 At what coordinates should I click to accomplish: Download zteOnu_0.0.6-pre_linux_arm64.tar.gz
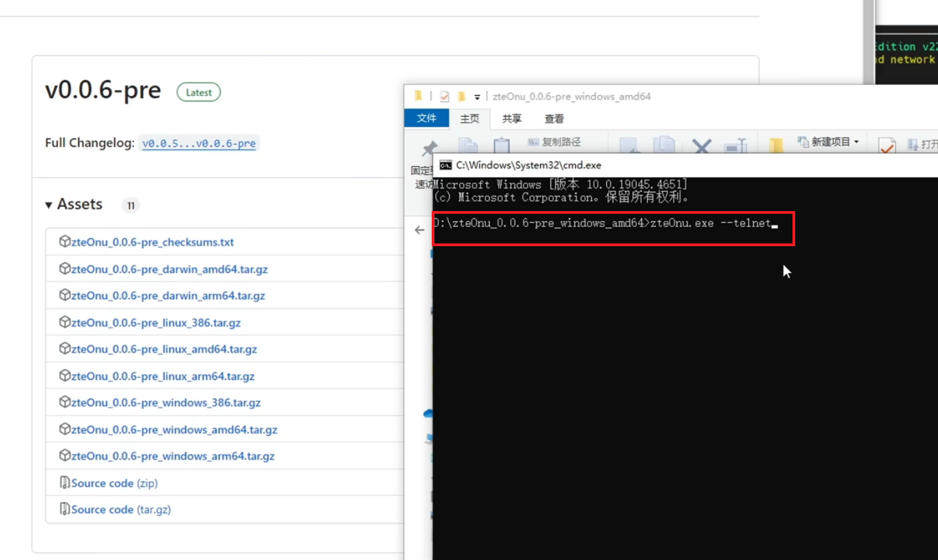(x=163, y=376)
